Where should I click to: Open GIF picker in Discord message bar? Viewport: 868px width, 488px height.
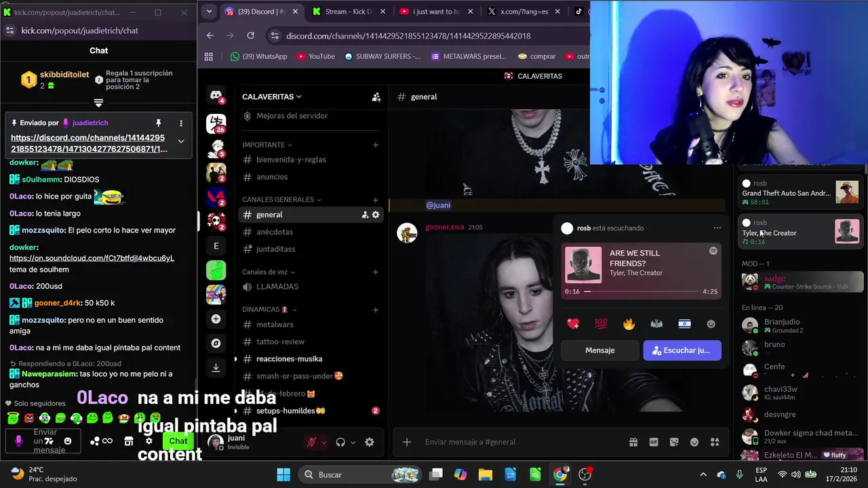(654, 442)
